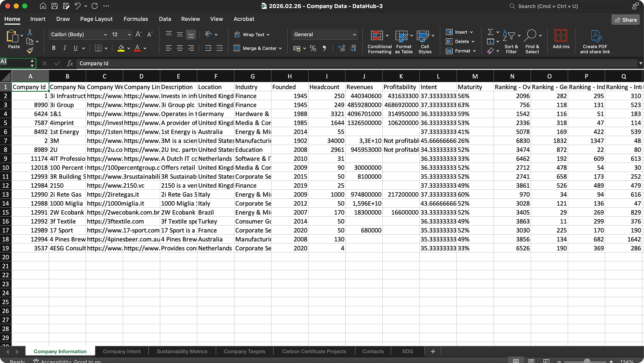Open the Page Layout ribbon tab
Image resolution: width=644 pixels, height=363 pixels.
pos(96,19)
